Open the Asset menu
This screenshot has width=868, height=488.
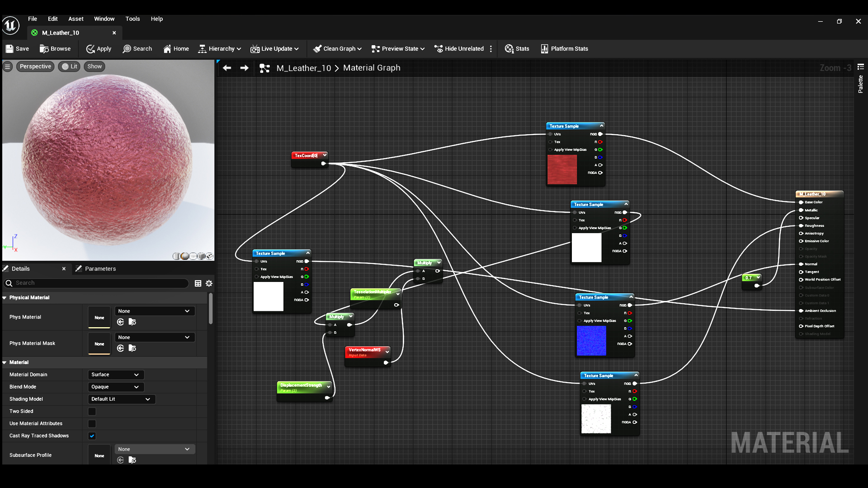pos(75,19)
